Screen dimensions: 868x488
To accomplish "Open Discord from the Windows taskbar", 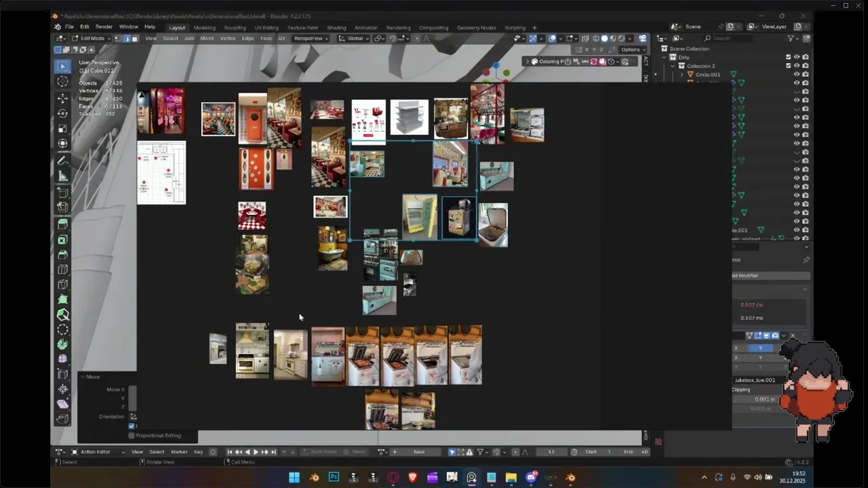I will tap(531, 477).
